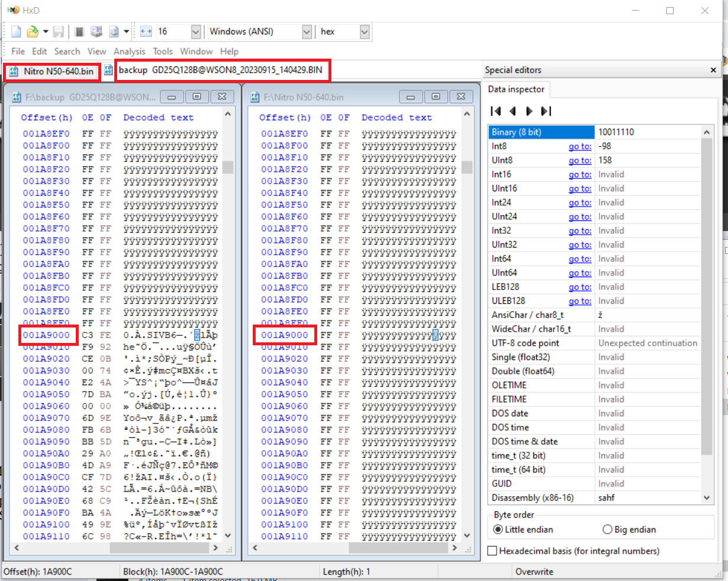
Task: Jump to first byte in Data inspector
Action: click(496, 111)
